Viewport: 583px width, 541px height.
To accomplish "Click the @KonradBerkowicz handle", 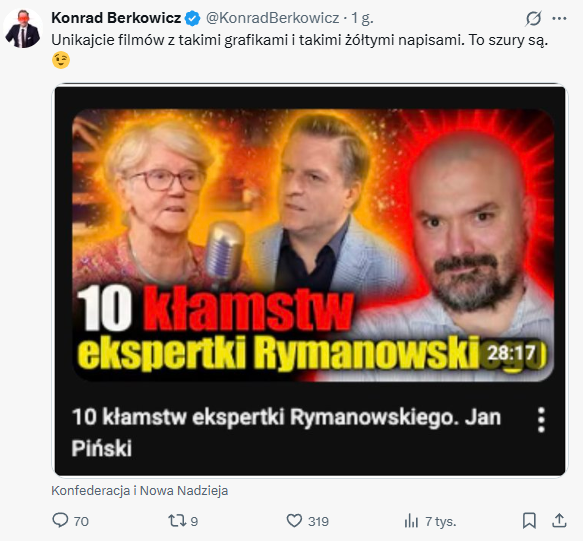I will (273, 18).
